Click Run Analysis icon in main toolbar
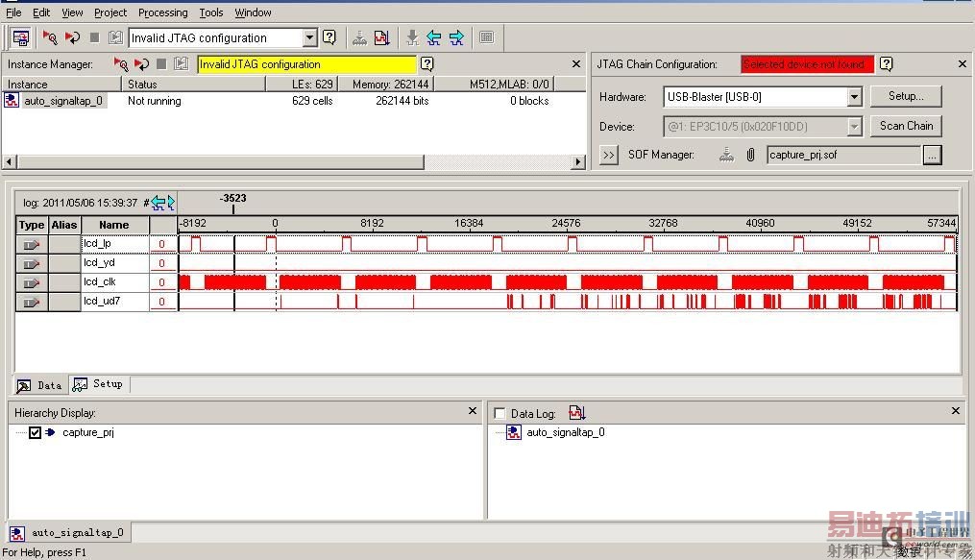This screenshot has height=560, width=975. coord(50,37)
